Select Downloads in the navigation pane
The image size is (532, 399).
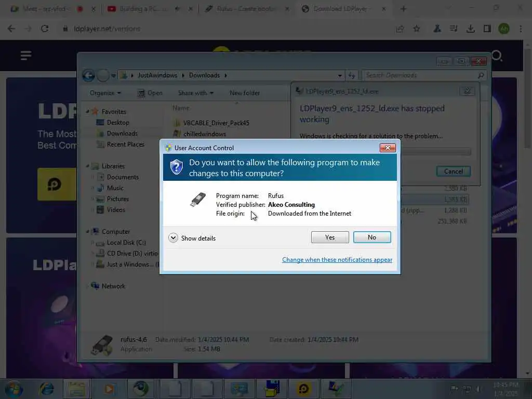122,134
